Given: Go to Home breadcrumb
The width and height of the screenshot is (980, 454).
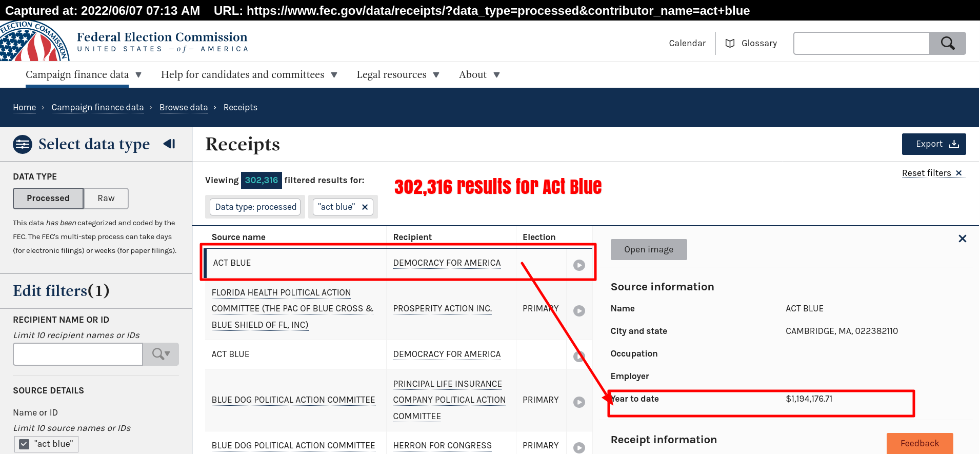Looking at the screenshot, I should (25, 107).
